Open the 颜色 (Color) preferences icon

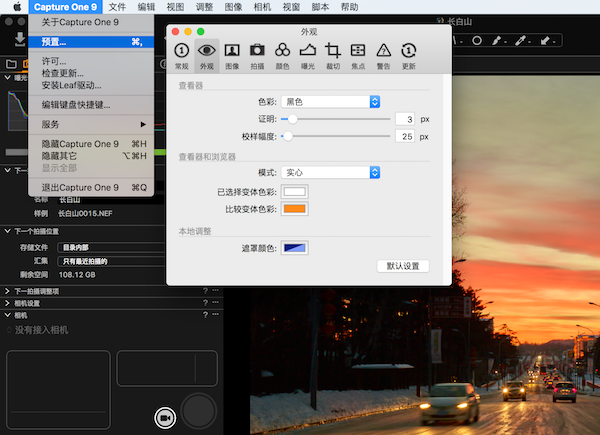(x=282, y=54)
